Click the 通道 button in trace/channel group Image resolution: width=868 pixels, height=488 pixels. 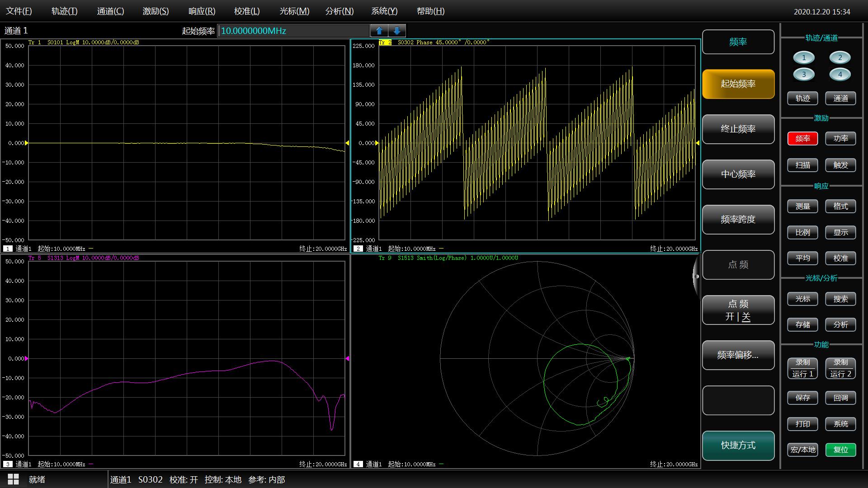tap(841, 99)
